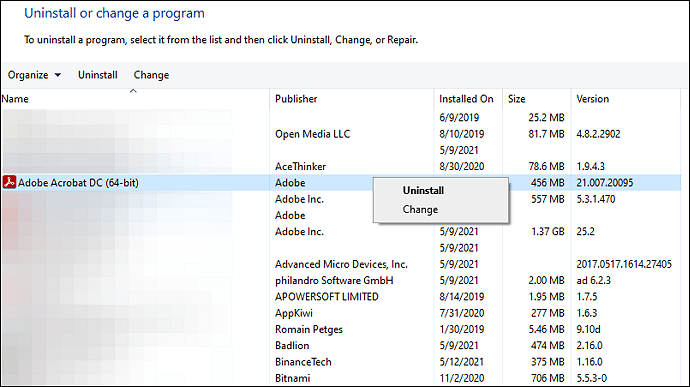Choose Uninstall from the context menu

[x=423, y=190]
